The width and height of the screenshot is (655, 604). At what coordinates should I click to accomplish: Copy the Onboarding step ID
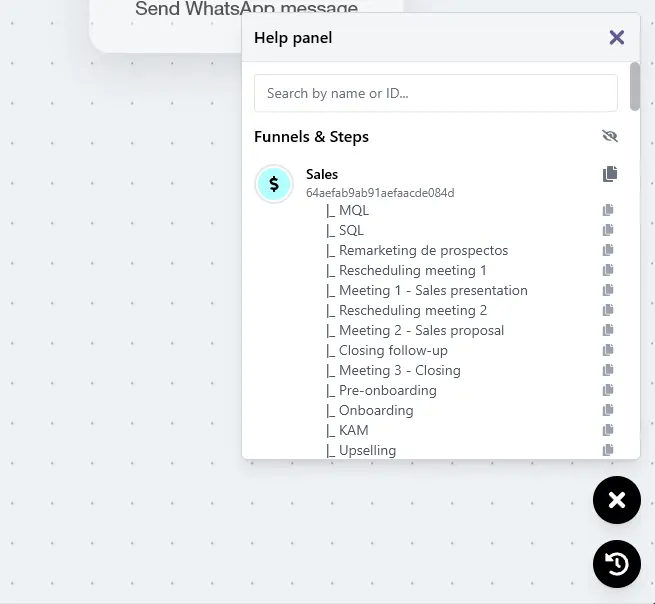coord(608,410)
